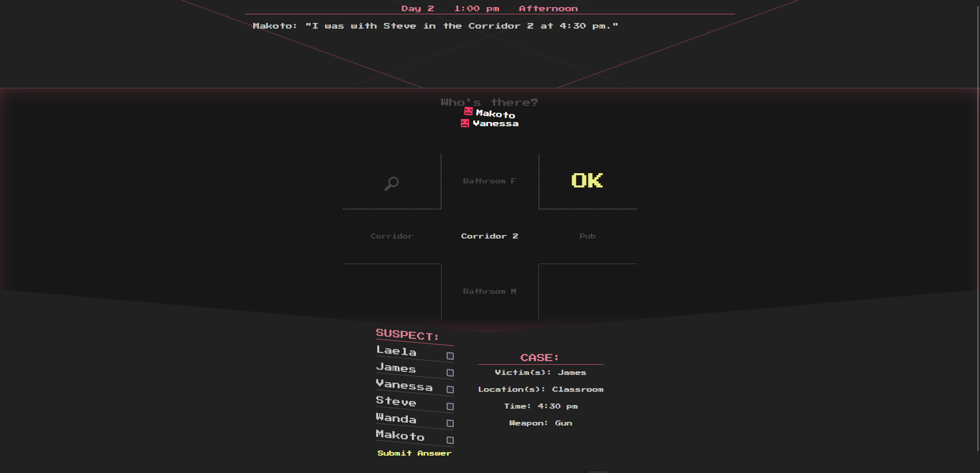This screenshot has height=473, width=980.
Task: Select Steve's suspect checkbox
Action: 450,407
